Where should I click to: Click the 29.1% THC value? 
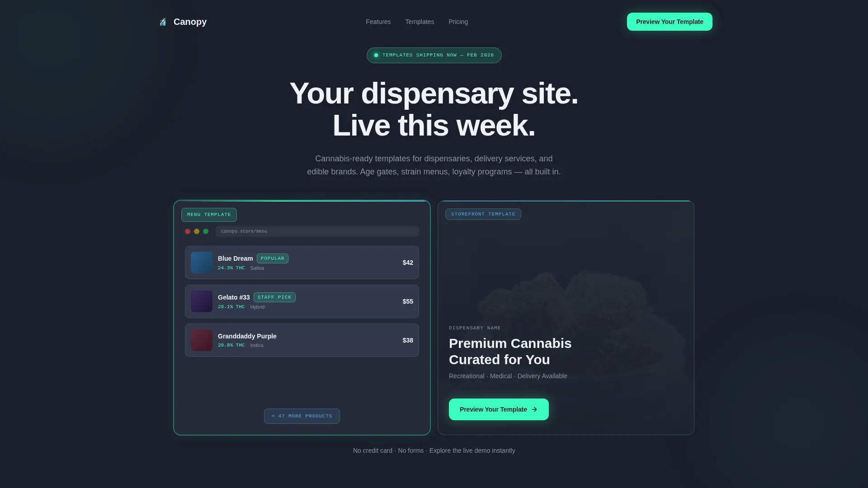[231, 307]
